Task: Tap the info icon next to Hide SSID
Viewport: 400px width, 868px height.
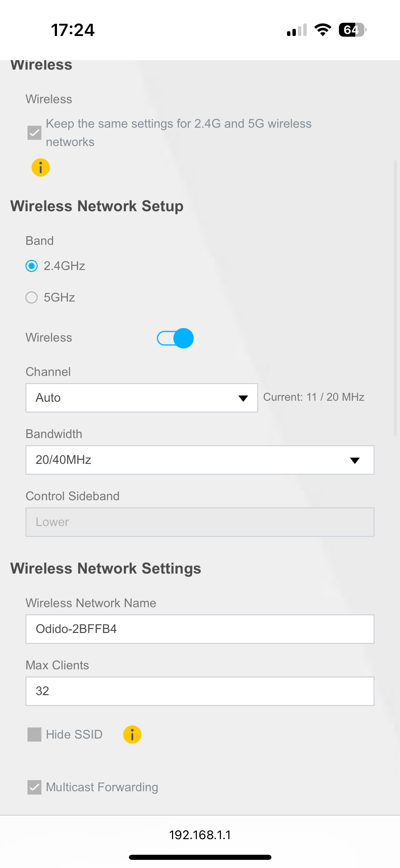Action: click(132, 735)
